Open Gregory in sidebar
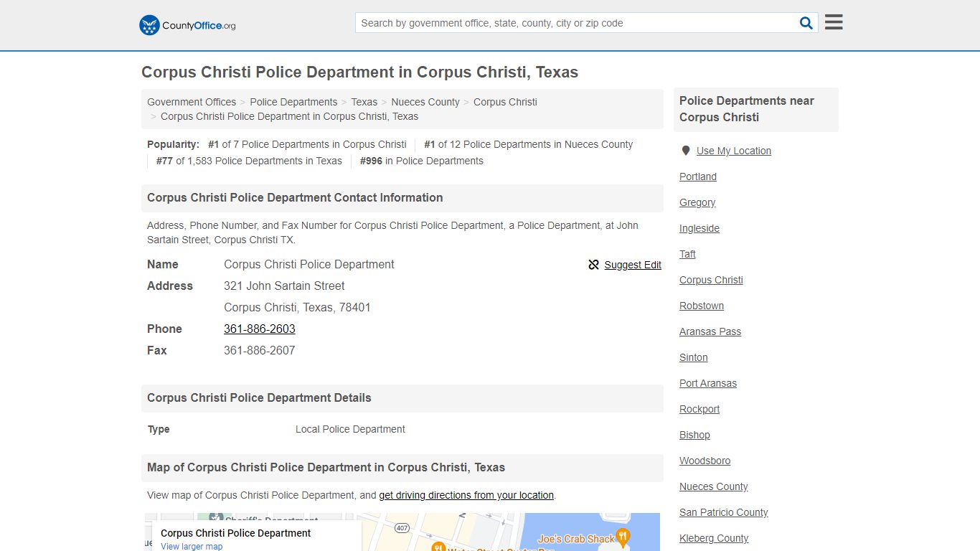This screenshot has height=551, width=980. pyautogui.click(x=697, y=202)
